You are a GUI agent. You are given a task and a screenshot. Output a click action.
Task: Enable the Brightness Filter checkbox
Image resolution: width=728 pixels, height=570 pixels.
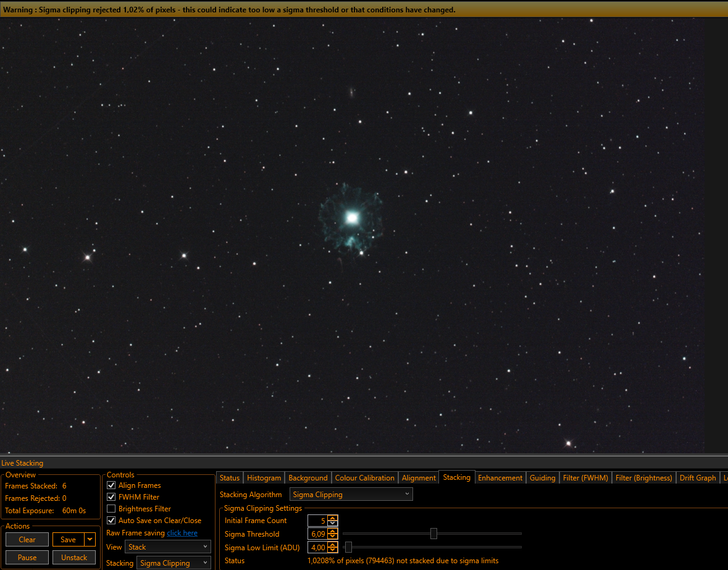coord(111,509)
